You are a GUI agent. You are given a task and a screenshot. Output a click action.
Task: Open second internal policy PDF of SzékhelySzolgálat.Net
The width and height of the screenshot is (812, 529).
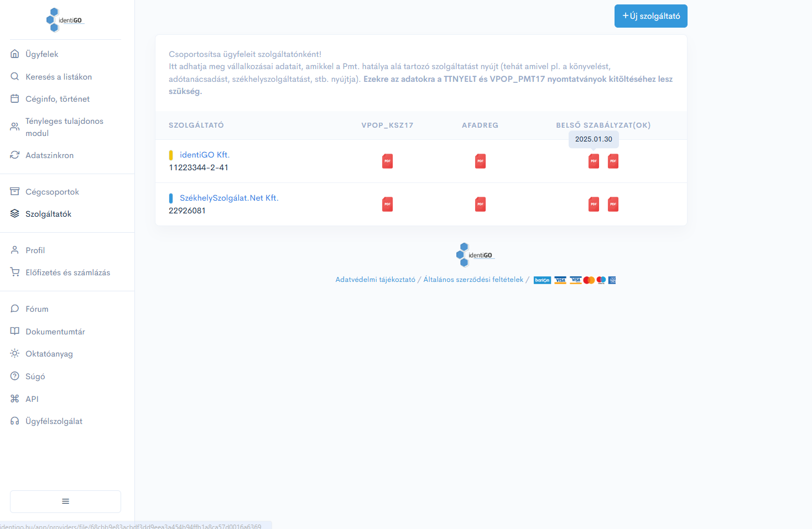pos(613,205)
